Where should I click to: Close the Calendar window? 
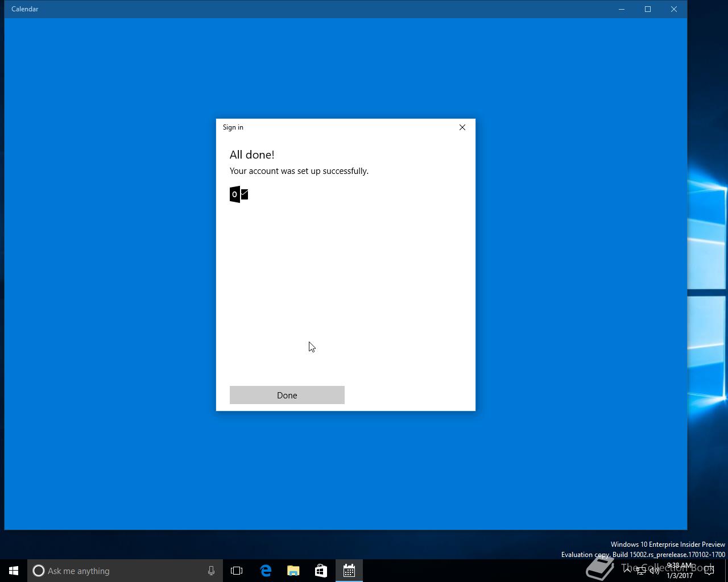click(x=674, y=9)
